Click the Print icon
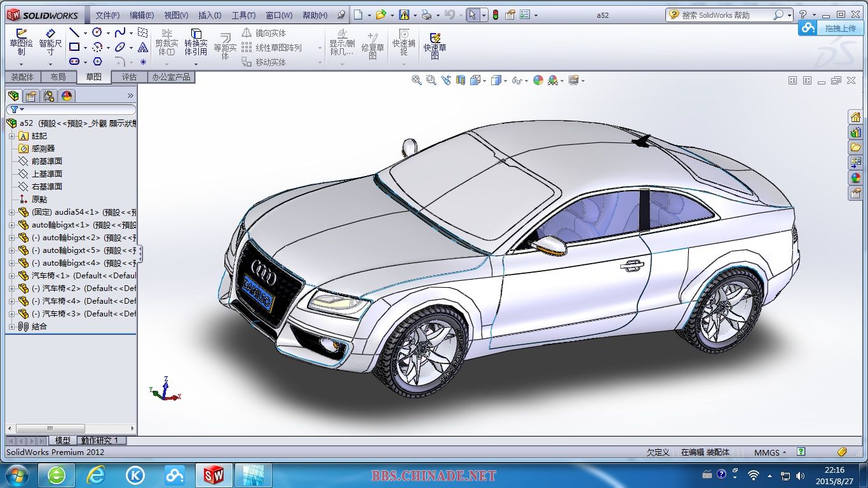This screenshot has height=488, width=868. coord(426,15)
